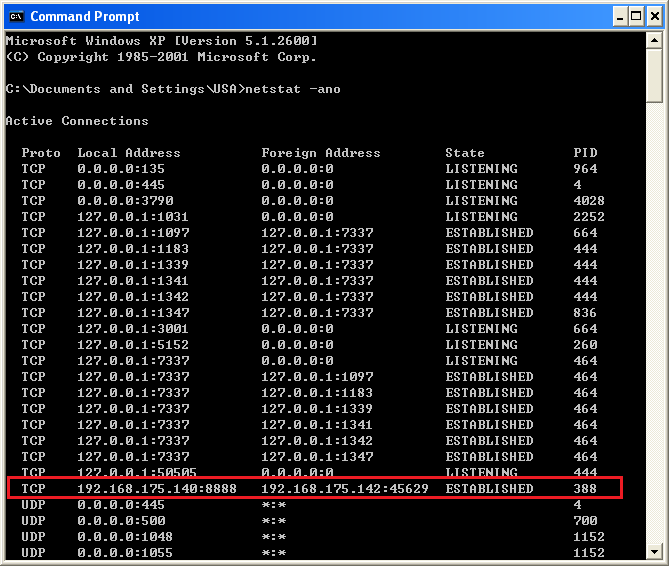Click the foreign address 192.168.175.142:45629
The width and height of the screenshot is (669, 566).
345,489
